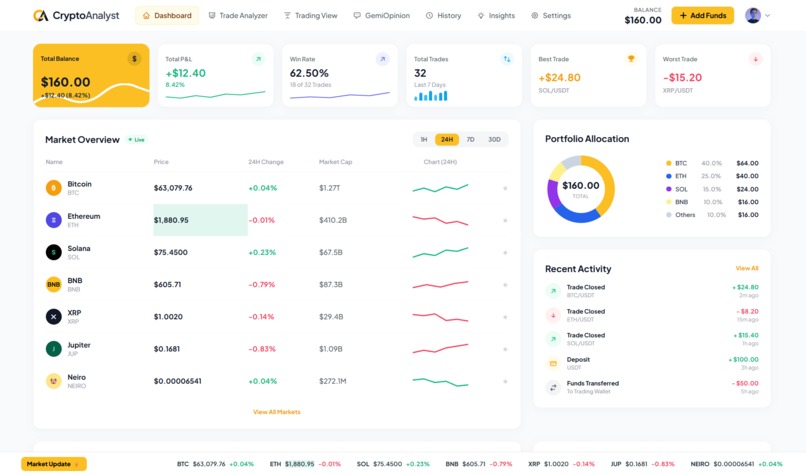
Task: Favorite Solana with its star
Action: pos(505,252)
